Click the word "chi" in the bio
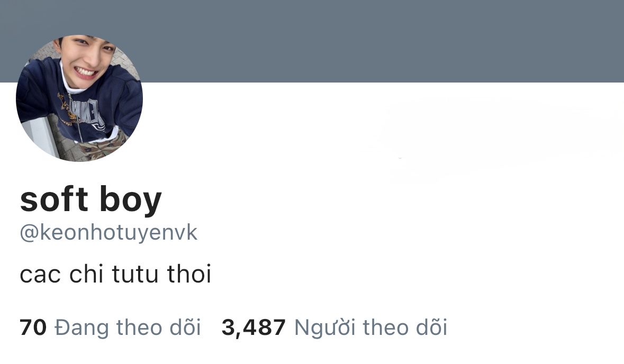This screenshot has width=624, height=364. click(86, 274)
